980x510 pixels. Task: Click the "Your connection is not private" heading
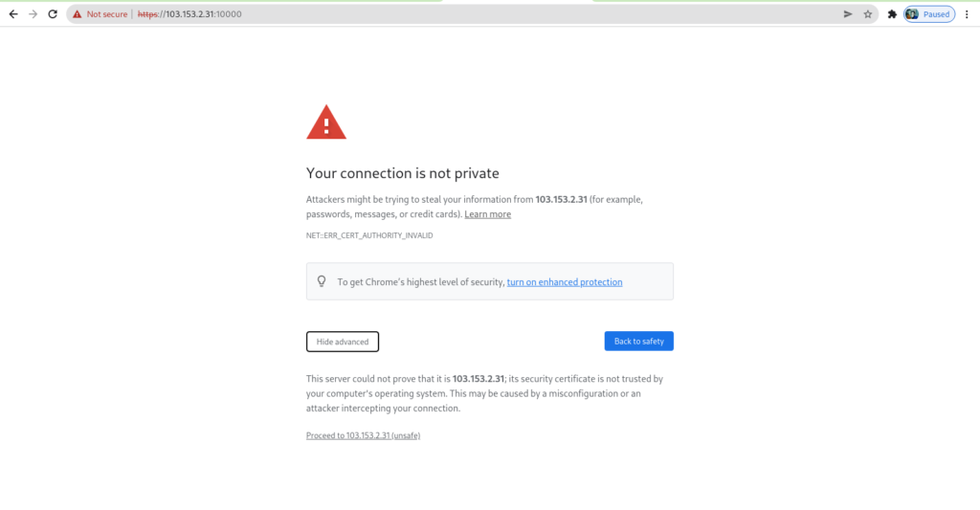coord(402,173)
